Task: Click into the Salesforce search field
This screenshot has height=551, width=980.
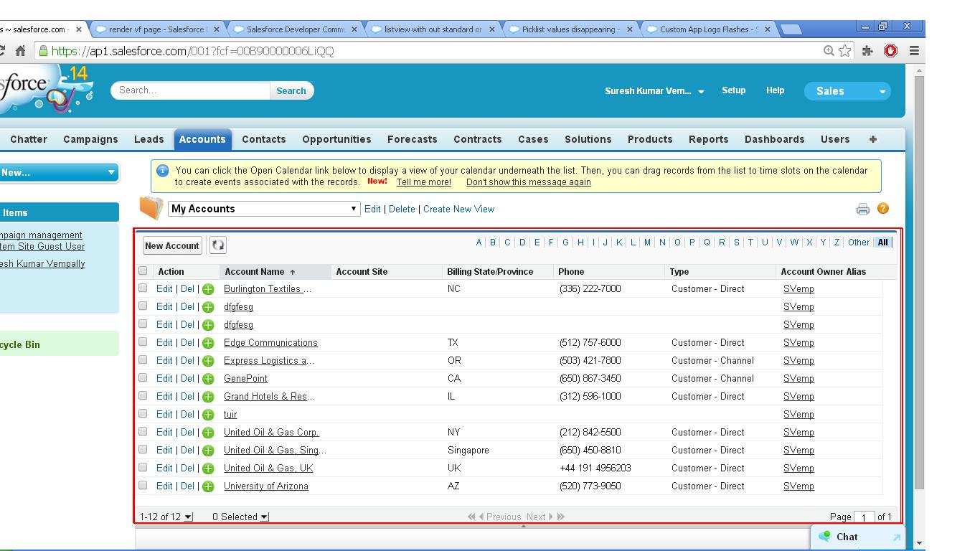Action: (190, 90)
